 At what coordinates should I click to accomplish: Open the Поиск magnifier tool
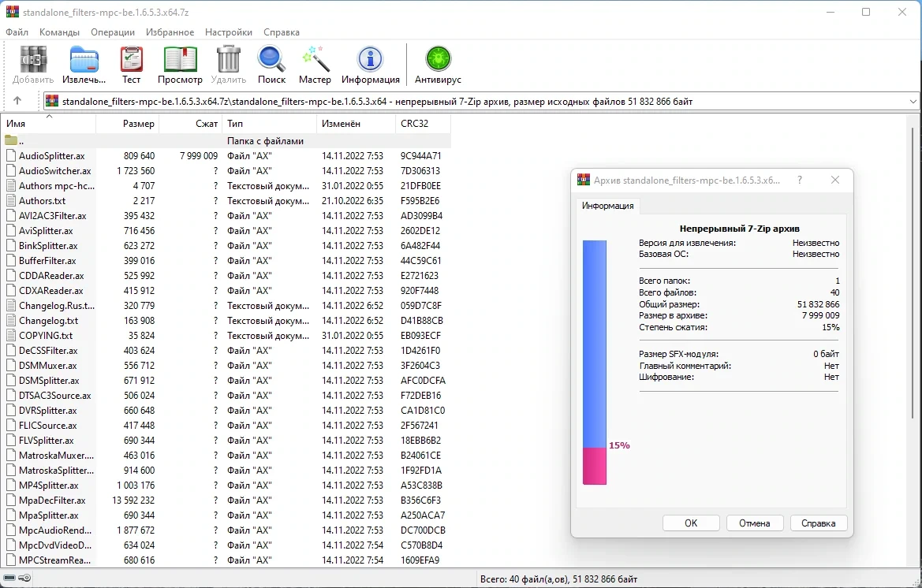coord(271,60)
